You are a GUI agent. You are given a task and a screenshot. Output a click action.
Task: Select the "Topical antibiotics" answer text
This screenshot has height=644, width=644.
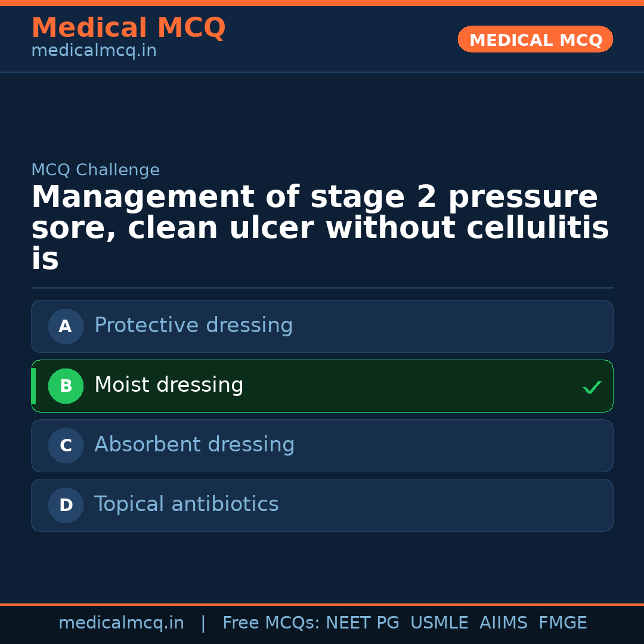pyautogui.click(x=186, y=504)
